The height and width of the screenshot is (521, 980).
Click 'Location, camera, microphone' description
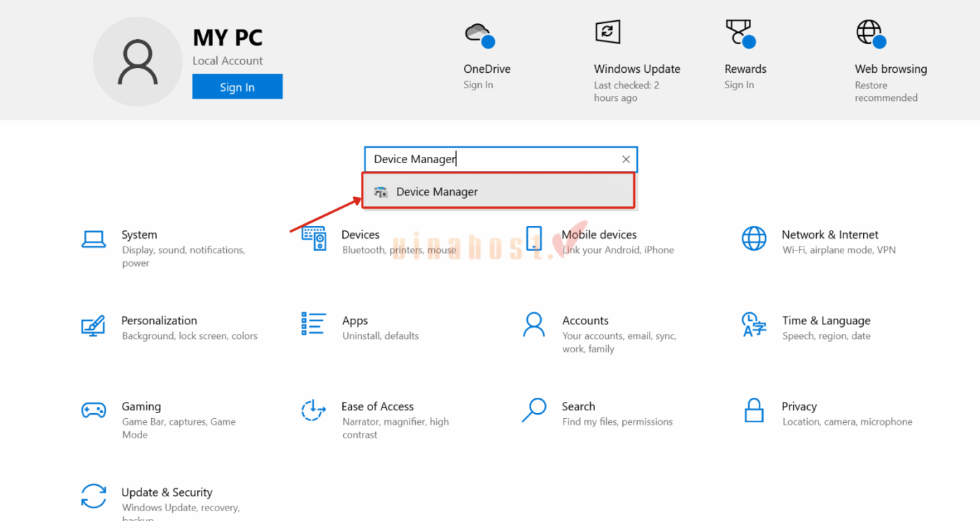tap(848, 422)
